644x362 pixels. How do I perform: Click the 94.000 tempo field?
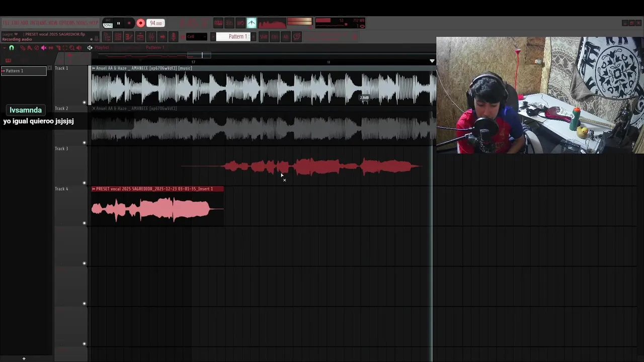[155, 23]
